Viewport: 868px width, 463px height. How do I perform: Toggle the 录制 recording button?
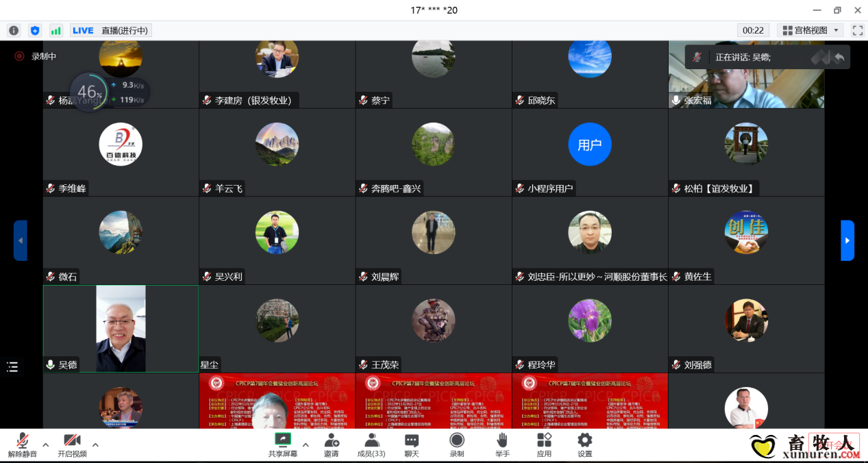(x=457, y=445)
